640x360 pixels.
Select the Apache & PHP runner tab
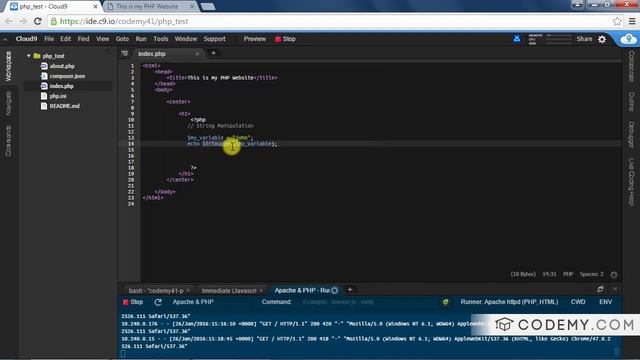[302, 290]
